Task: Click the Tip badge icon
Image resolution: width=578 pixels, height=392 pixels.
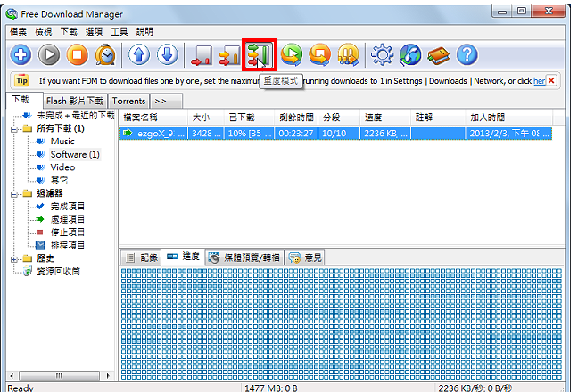Action: [x=21, y=80]
